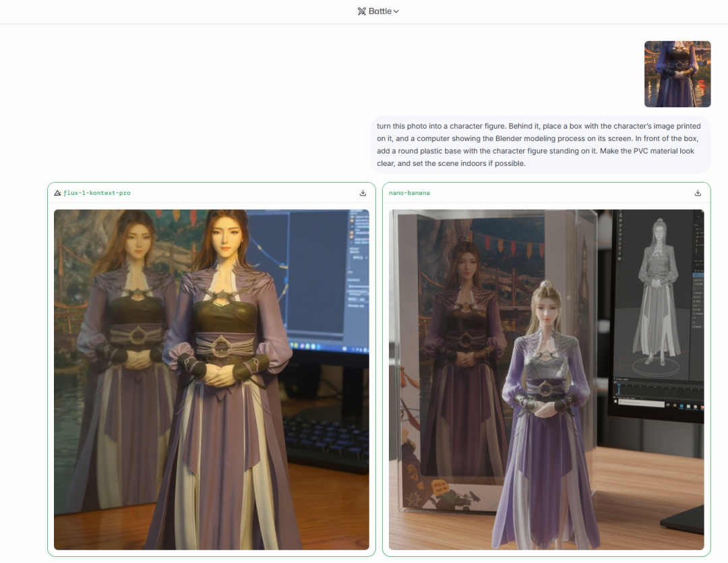Click the Blender monitor in nano-banana image
The width and height of the screenshot is (728, 563).
pyautogui.click(x=657, y=310)
